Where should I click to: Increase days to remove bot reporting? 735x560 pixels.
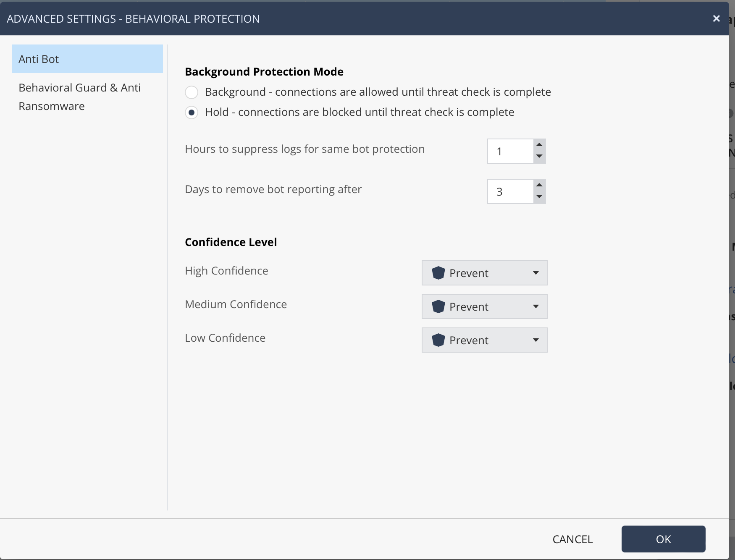click(x=539, y=185)
